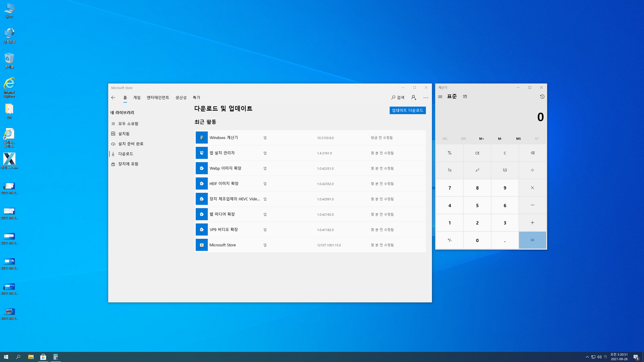Image resolution: width=644 pixels, height=362 pixels.
Task: Click Calculator taskbar icon
Action: (x=56, y=357)
